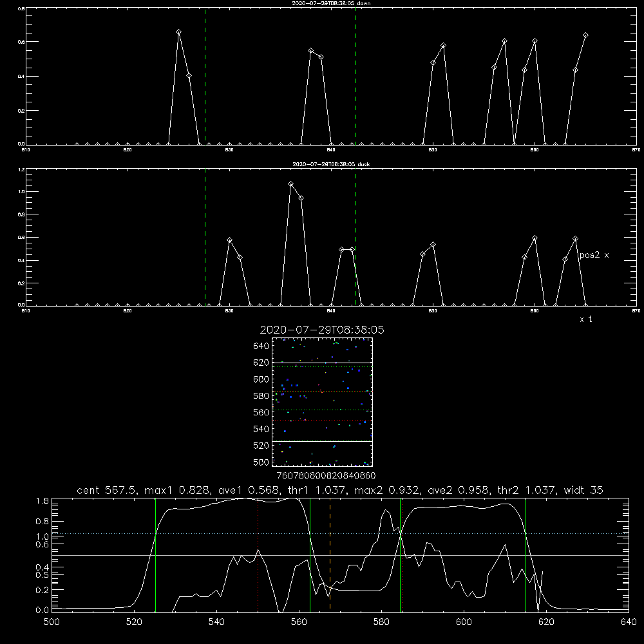This screenshot has height=644, width=644.
Task: Click the 'ave2 0.958' value
Action: coord(460,490)
